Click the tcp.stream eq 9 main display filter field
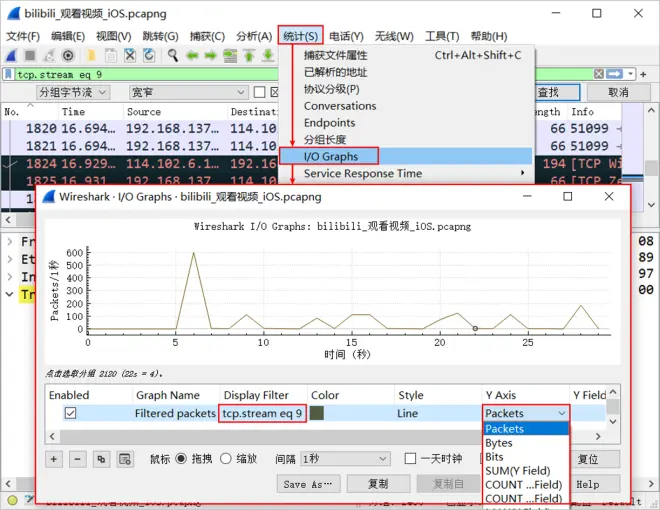The image size is (660, 510). pyautogui.click(x=147, y=74)
